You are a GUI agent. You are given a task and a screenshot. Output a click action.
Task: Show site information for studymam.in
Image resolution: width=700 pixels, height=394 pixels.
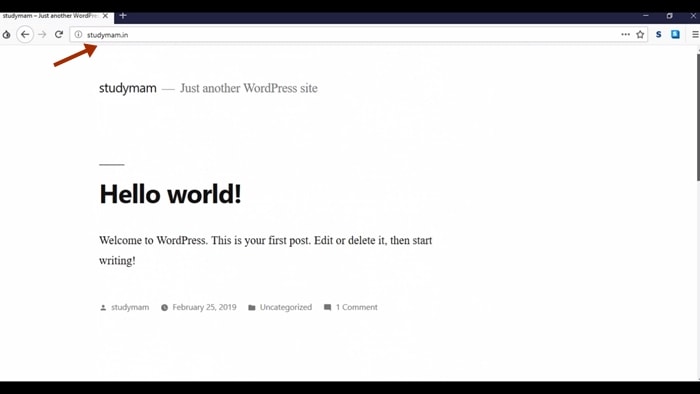78,34
